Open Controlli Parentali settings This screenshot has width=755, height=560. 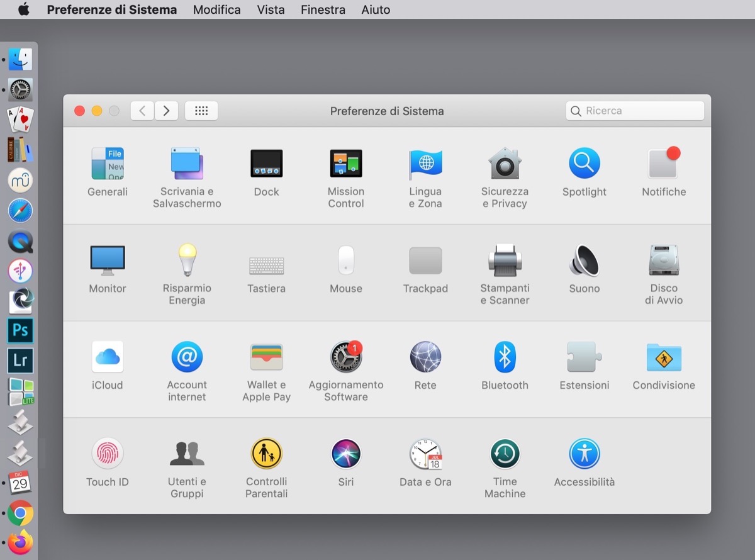(x=266, y=454)
